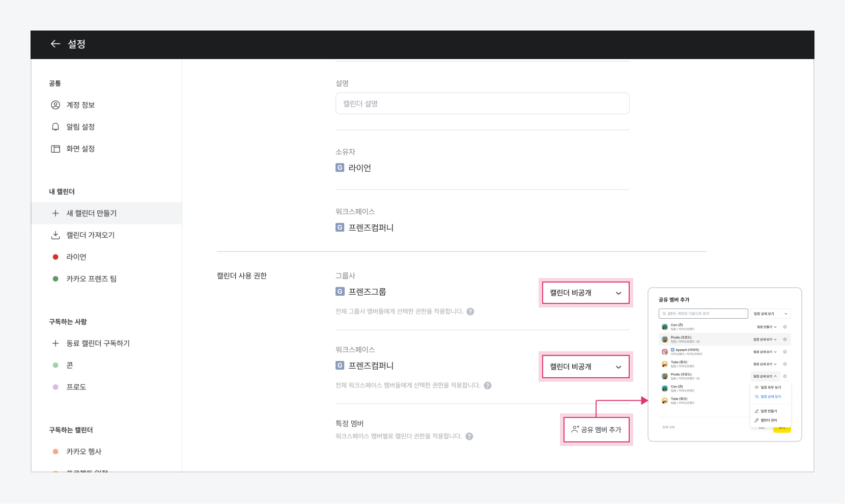Image resolution: width=845 pixels, height=504 pixels.
Task: Open 계정 정보 in the sidebar
Action: coord(80,105)
